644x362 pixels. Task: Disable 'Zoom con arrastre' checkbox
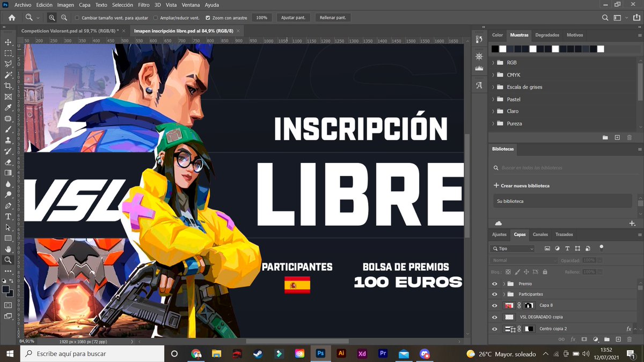coord(208,18)
